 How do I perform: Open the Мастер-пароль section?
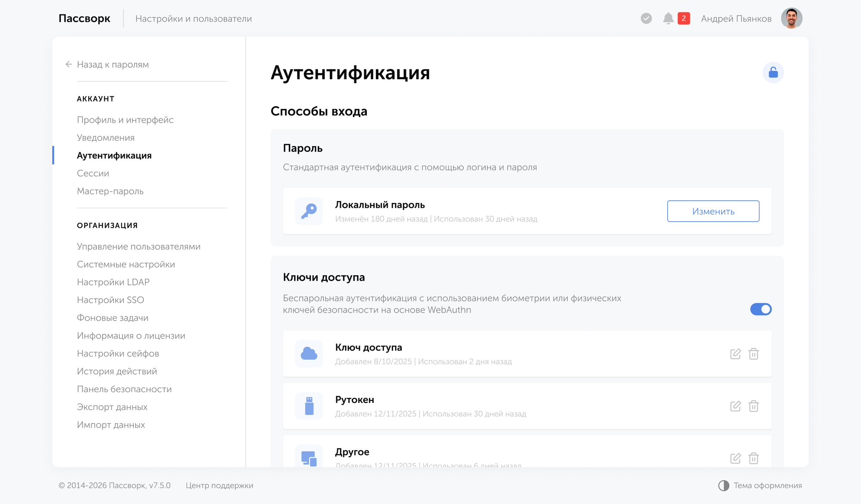click(x=110, y=191)
